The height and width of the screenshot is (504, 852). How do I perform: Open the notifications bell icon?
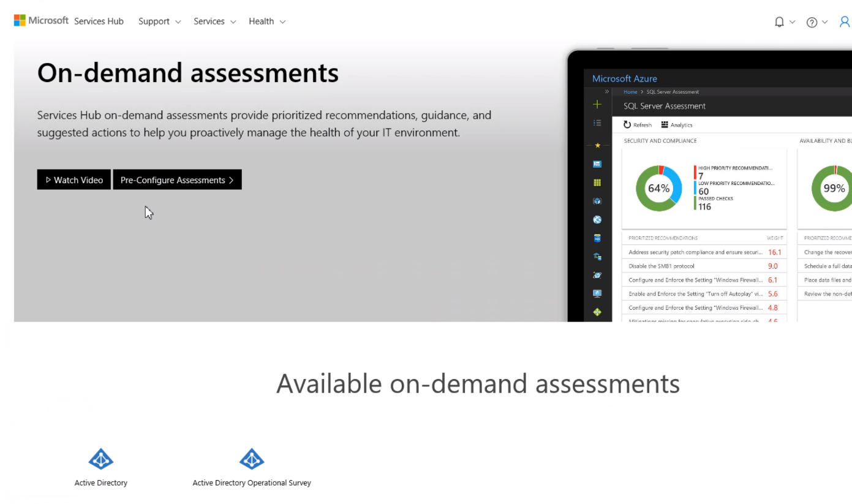[x=779, y=22]
